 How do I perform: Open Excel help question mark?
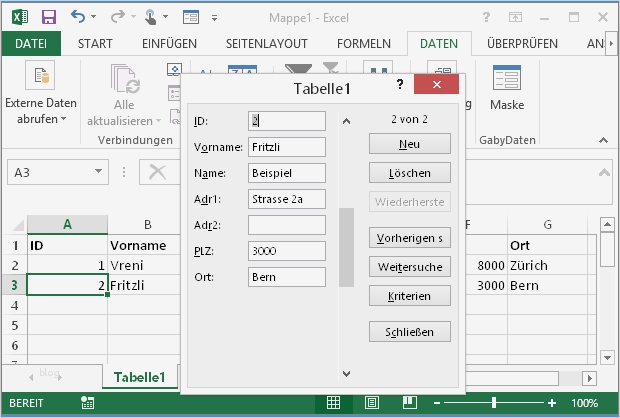486,17
